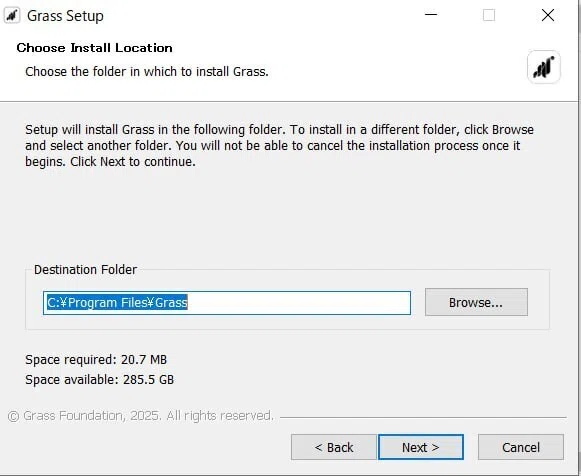The height and width of the screenshot is (476, 581).
Task: Open folder picker with Browse... button
Action: (x=476, y=302)
